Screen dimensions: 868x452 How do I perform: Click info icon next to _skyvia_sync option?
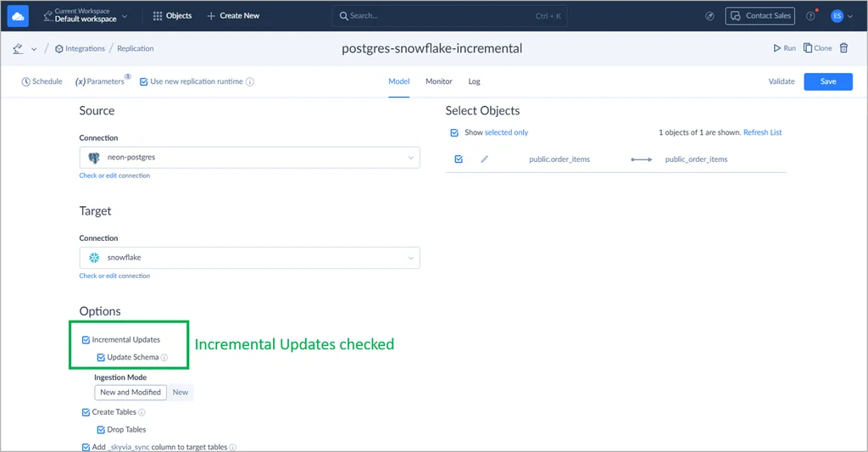232,448
